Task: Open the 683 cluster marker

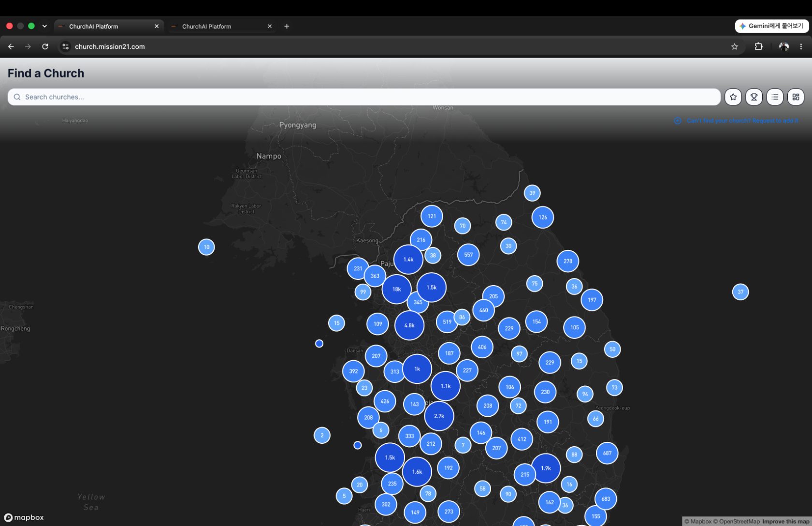Action: tap(606, 498)
